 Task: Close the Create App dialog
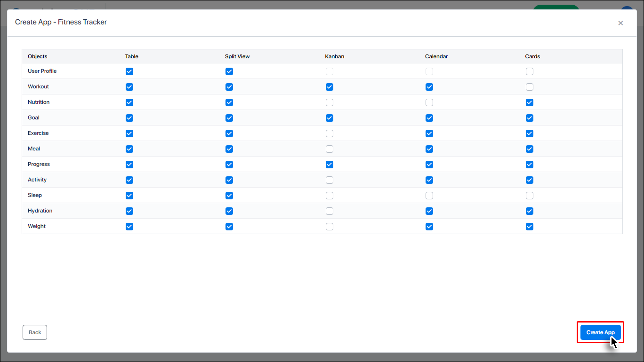point(620,23)
